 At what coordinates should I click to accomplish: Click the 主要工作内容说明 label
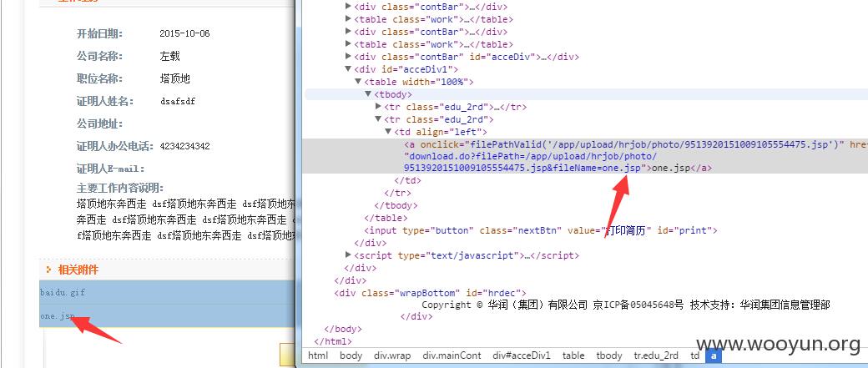(120, 188)
